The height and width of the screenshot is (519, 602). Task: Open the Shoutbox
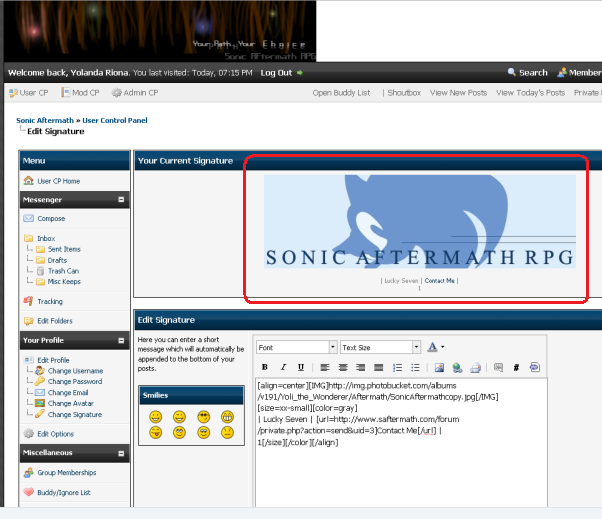click(404, 93)
